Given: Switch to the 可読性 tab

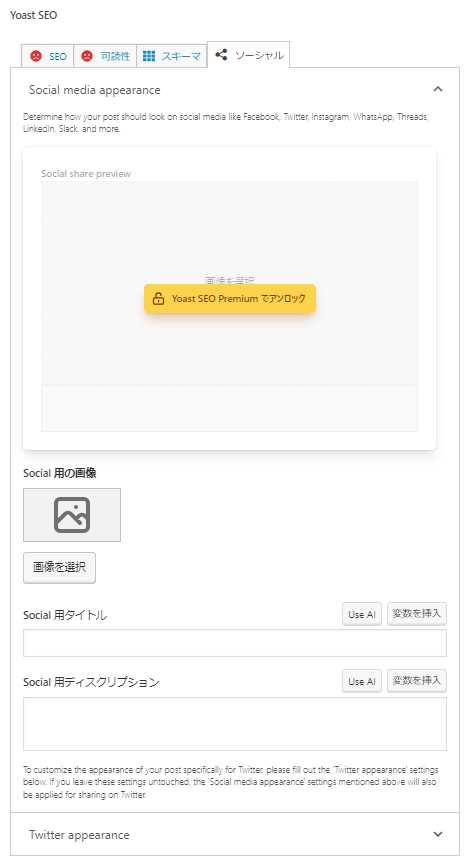Looking at the screenshot, I should click(105, 56).
